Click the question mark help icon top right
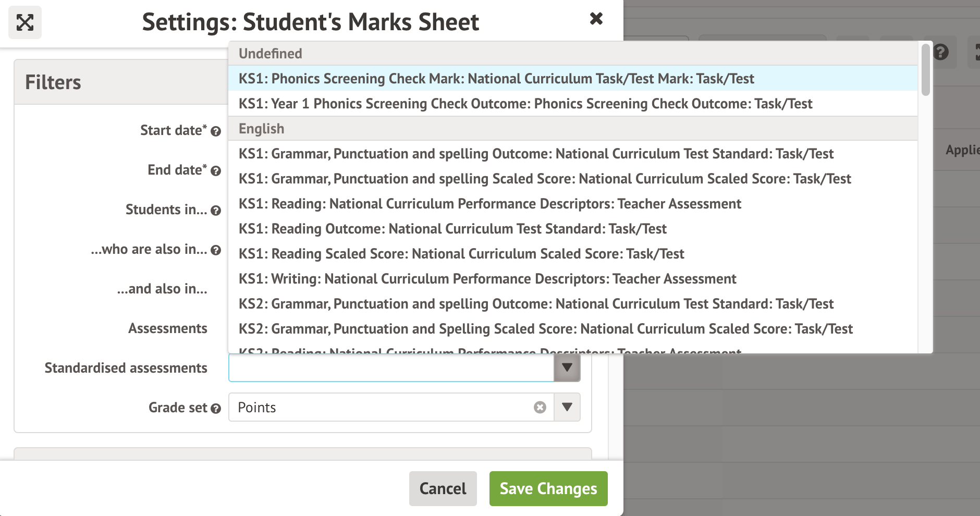 tap(941, 52)
